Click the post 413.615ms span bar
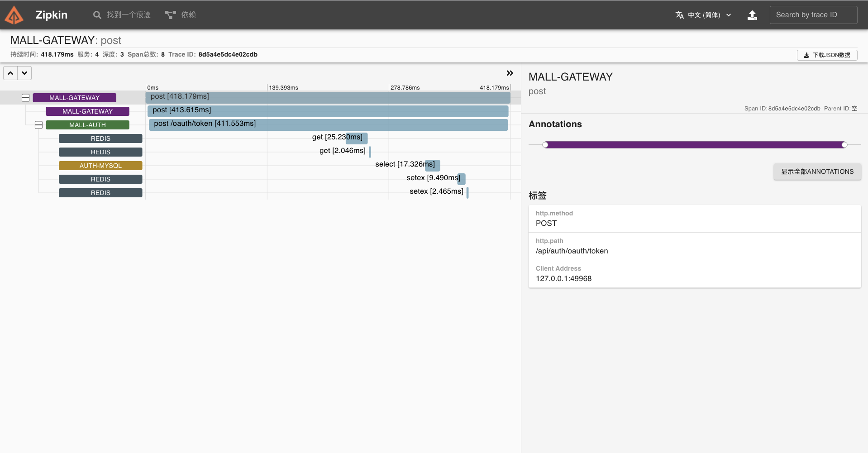This screenshot has width=868, height=453. point(328,111)
